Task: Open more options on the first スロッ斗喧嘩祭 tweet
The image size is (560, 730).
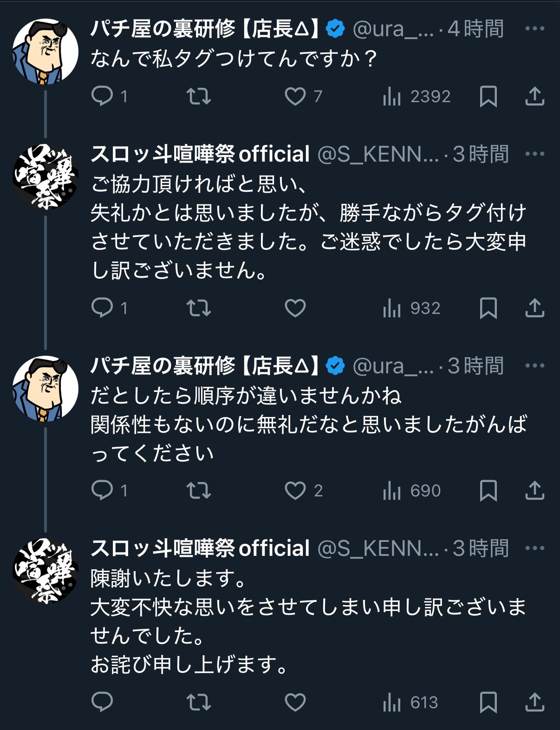Action: (534, 154)
